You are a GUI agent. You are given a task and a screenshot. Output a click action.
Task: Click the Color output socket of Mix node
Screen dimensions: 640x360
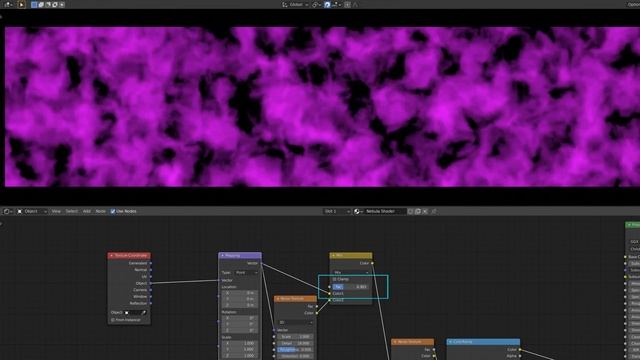372,263
